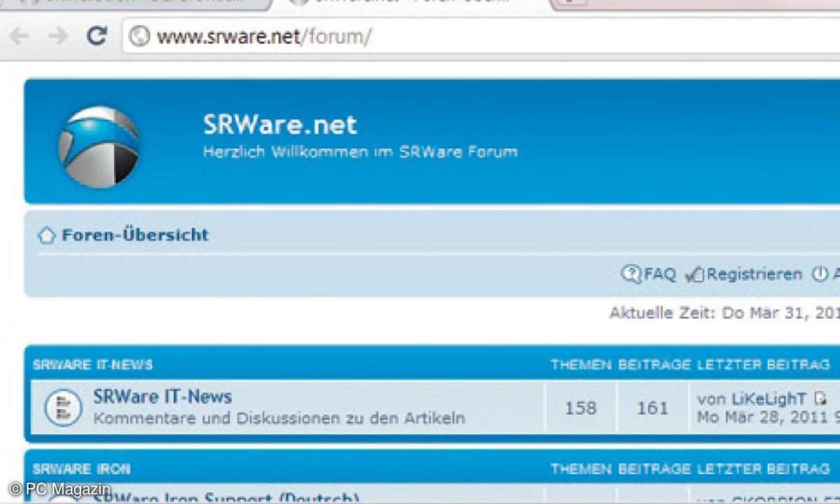Image resolution: width=840 pixels, height=504 pixels.
Task: Click the SRWare IT-News forum status icon
Action: click(x=64, y=408)
